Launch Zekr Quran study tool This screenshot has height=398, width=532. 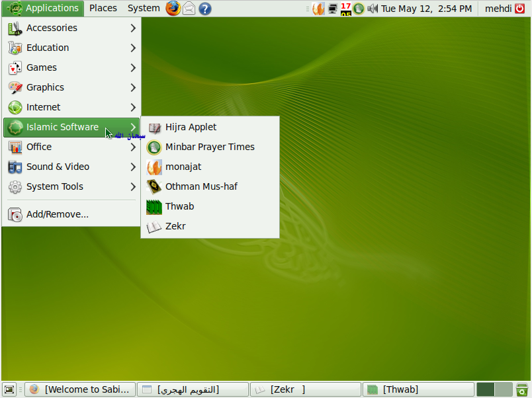pos(175,226)
